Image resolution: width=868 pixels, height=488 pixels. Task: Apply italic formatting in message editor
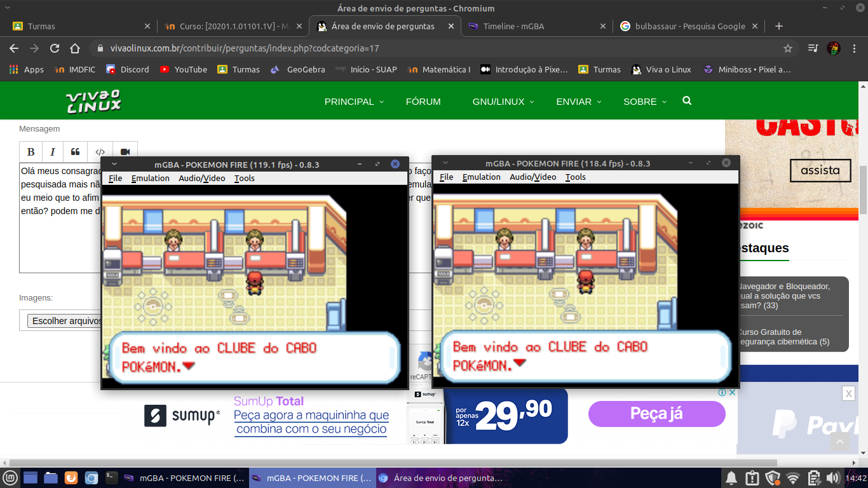point(53,152)
